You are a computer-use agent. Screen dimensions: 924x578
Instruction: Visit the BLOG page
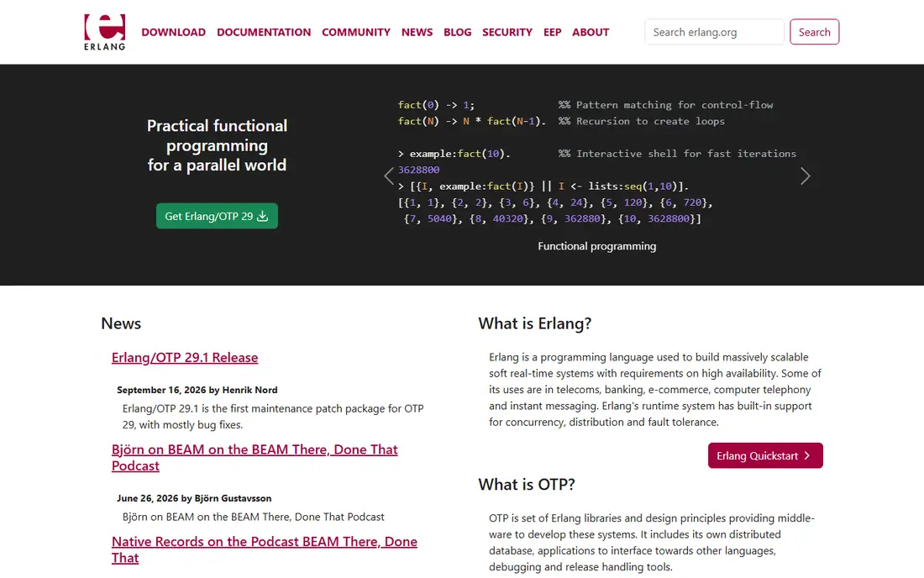pyautogui.click(x=457, y=33)
